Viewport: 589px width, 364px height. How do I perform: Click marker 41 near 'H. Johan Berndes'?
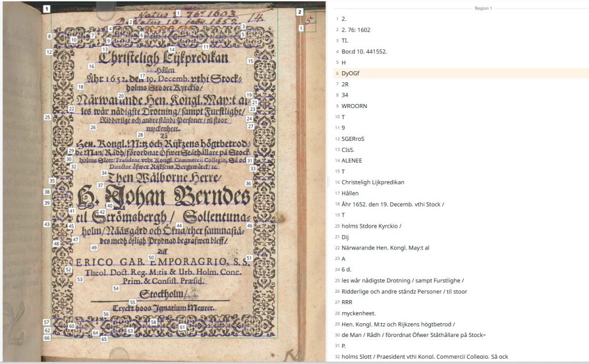point(72,210)
